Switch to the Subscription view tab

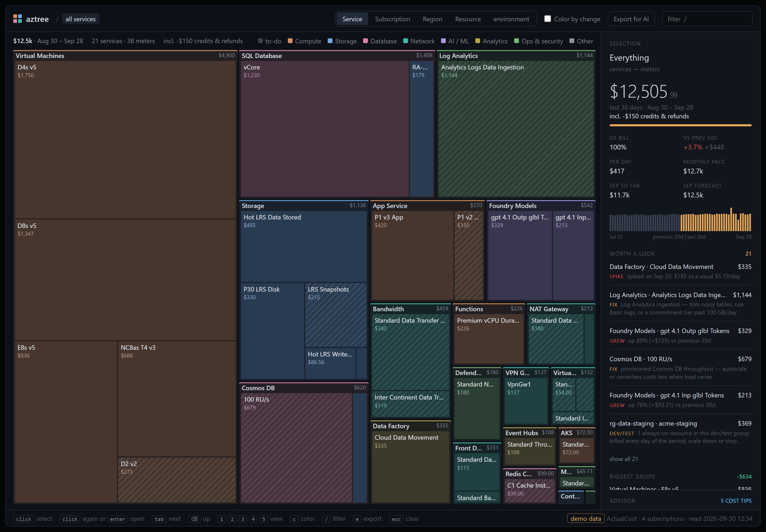coord(392,19)
